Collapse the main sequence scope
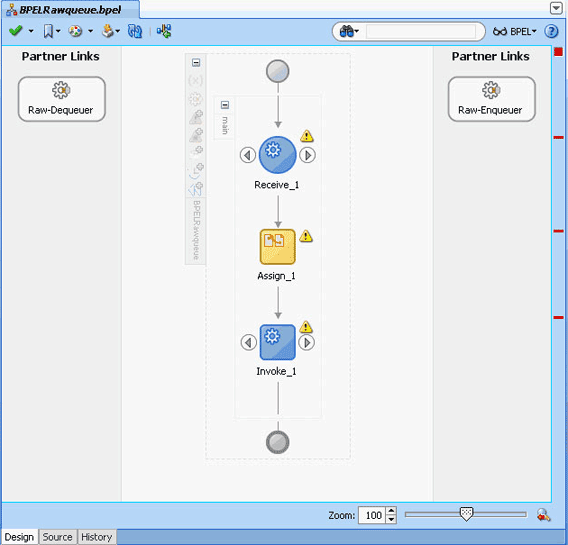This screenshot has width=568, height=545. coord(225,105)
